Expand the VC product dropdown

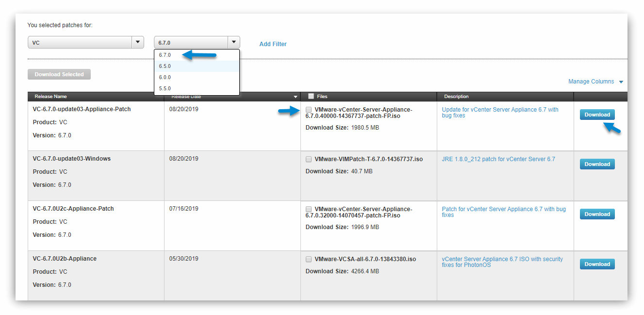coord(137,42)
